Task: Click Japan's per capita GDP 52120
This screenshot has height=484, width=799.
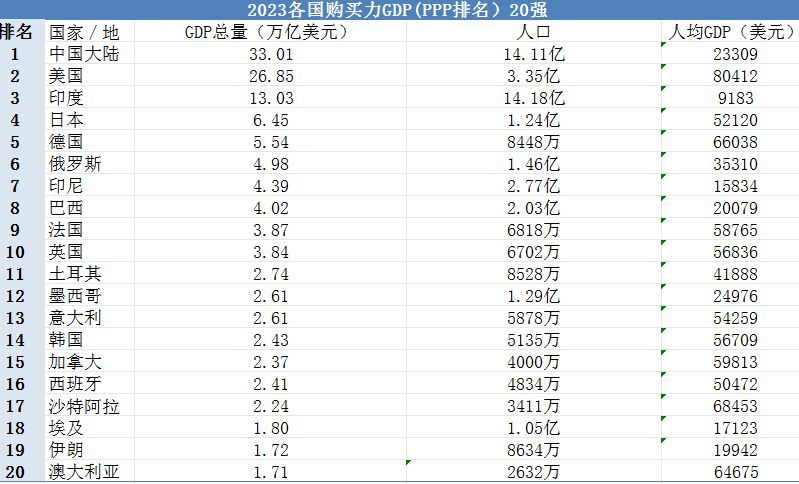Action: [730, 120]
